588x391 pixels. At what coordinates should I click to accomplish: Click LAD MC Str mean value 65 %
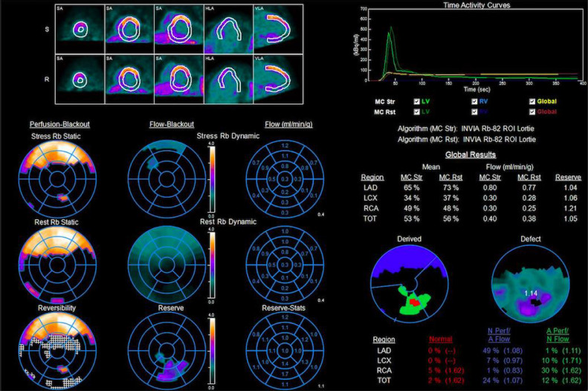coord(412,188)
